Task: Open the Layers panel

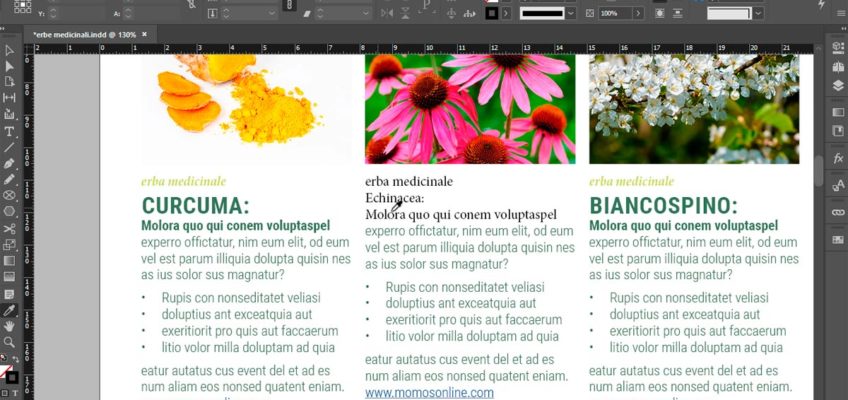Action: click(x=838, y=85)
